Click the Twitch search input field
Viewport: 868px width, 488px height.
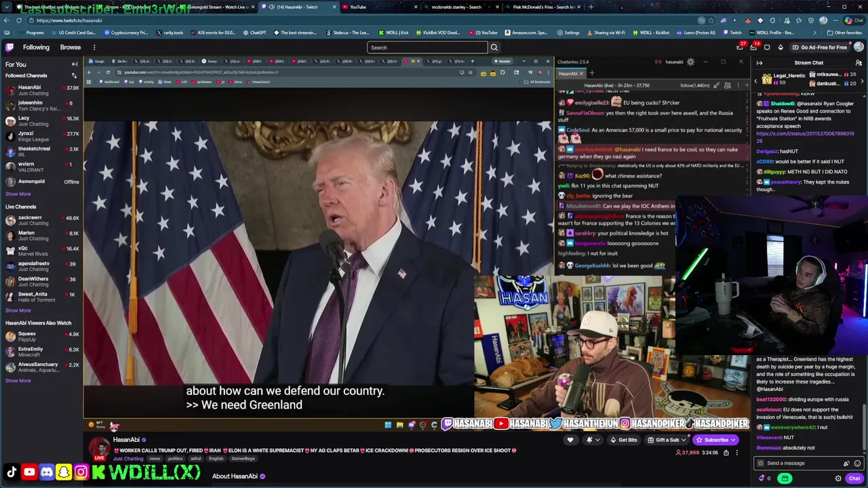(427, 47)
